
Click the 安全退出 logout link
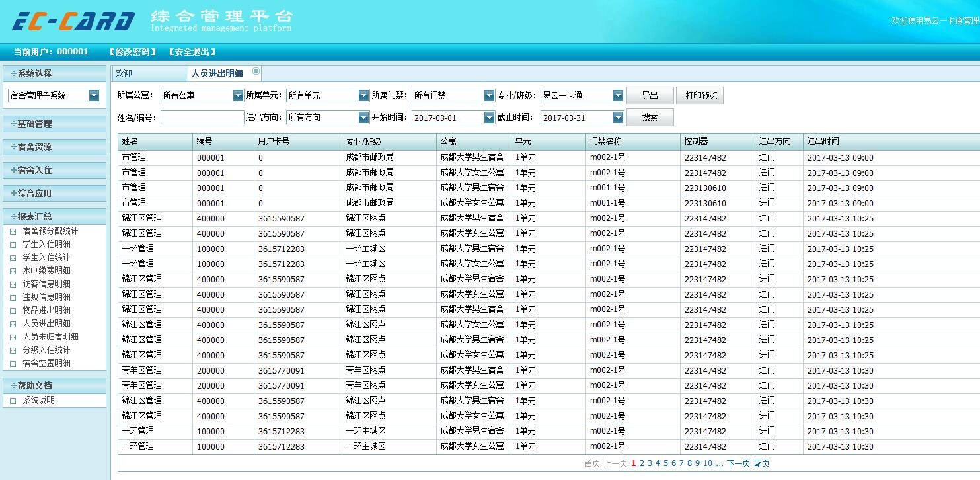[192, 52]
